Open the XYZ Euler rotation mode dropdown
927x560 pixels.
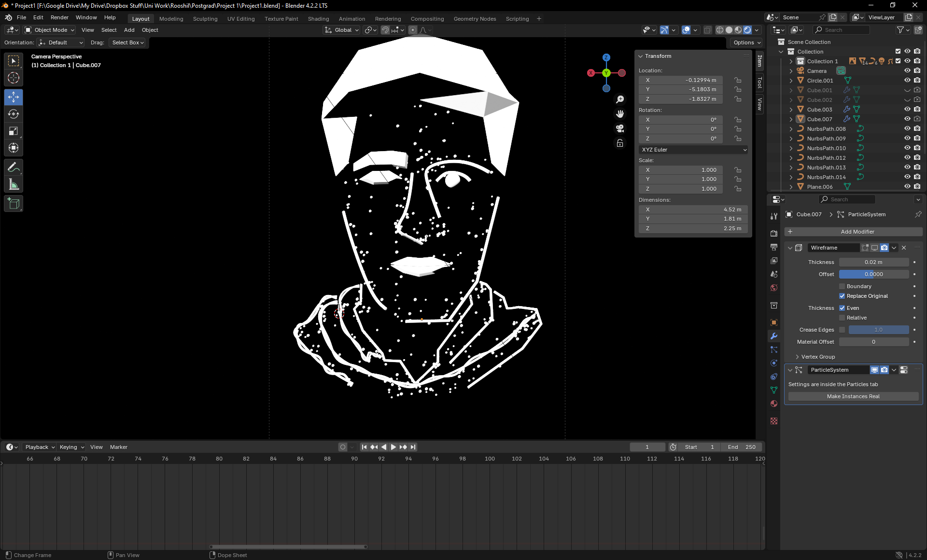[693, 150]
